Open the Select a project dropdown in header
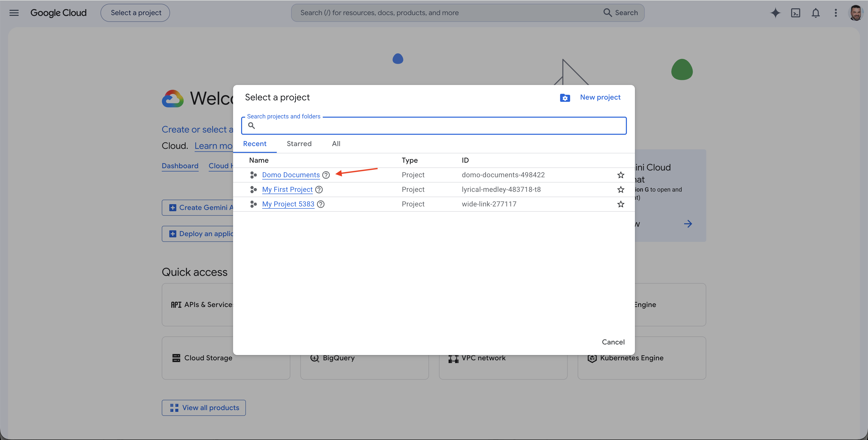Image resolution: width=868 pixels, height=440 pixels. (x=135, y=13)
